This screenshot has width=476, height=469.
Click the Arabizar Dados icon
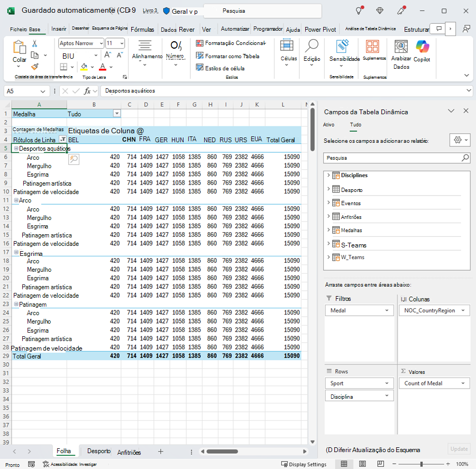tap(401, 47)
